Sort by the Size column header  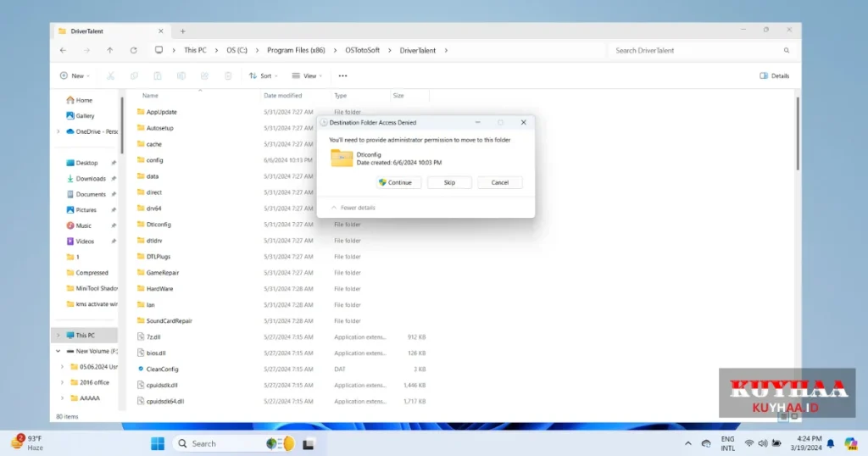[x=398, y=96]
